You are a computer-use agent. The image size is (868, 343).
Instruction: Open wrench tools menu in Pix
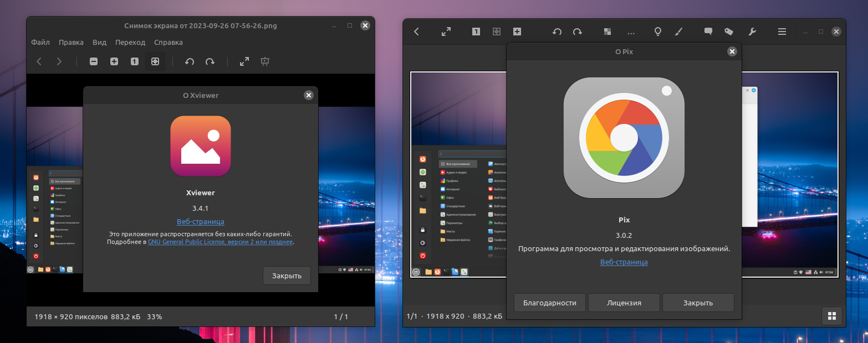[x=752, y=32]
